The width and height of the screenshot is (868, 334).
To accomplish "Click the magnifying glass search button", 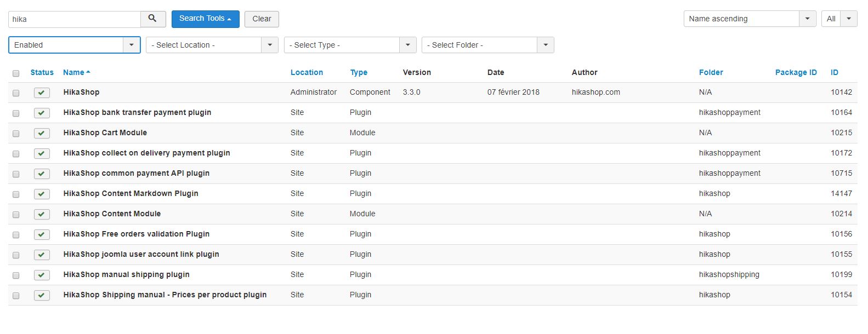I will 153,19.
